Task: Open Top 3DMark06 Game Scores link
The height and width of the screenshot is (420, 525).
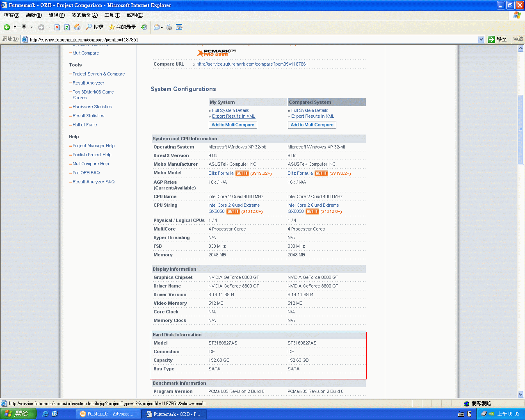Action: (93, 95)
